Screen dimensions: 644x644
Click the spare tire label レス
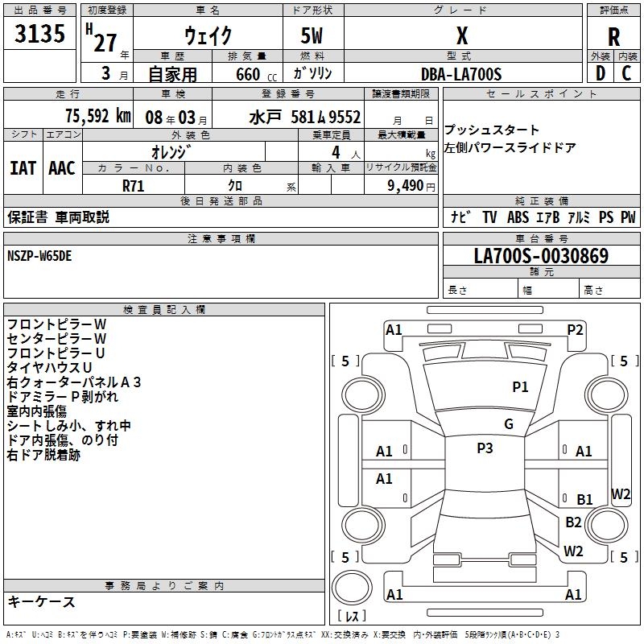[x=352, y=615]
